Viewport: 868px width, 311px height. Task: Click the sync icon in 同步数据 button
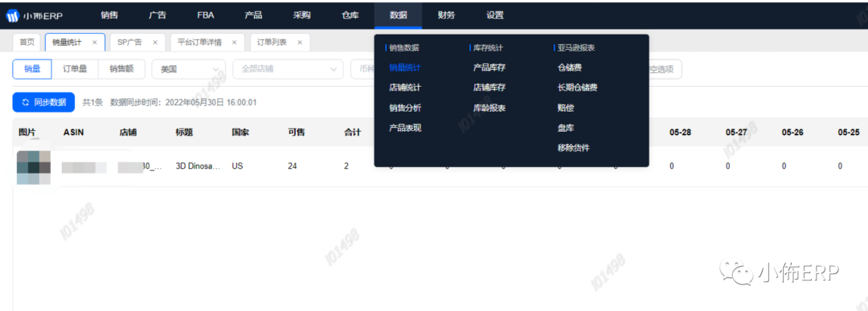coord(25,102)
